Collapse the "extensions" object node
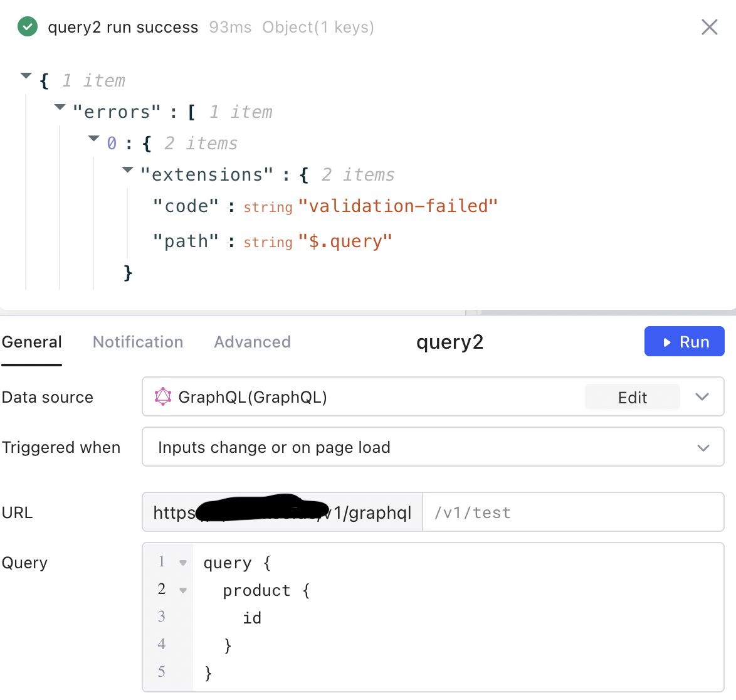 pos(127,170)
